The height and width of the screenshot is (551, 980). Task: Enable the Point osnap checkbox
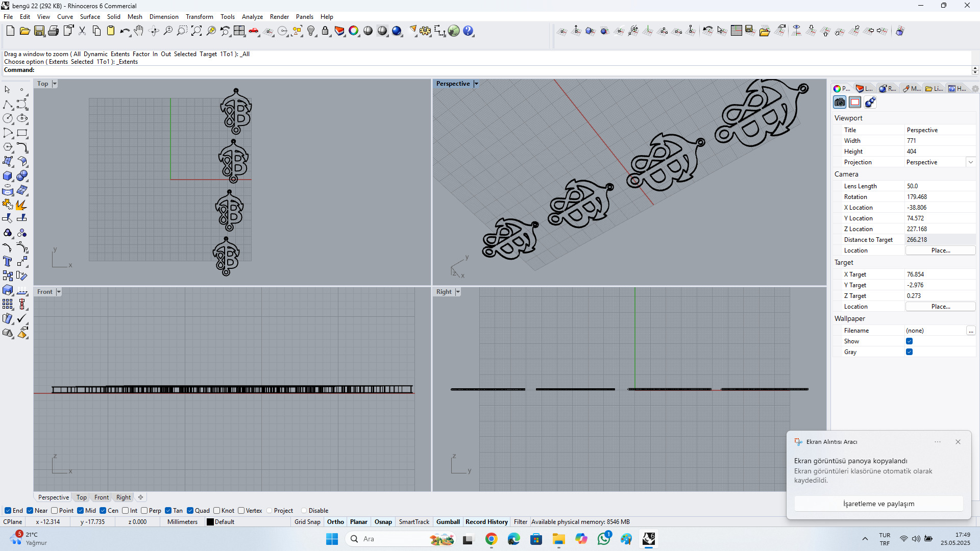point(55,511)
